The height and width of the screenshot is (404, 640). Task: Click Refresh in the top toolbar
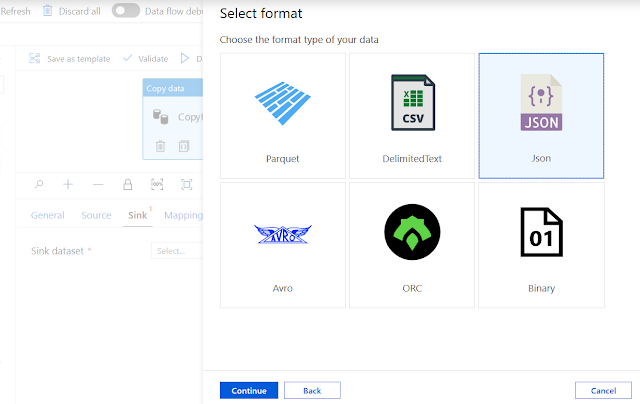(16, 11)
